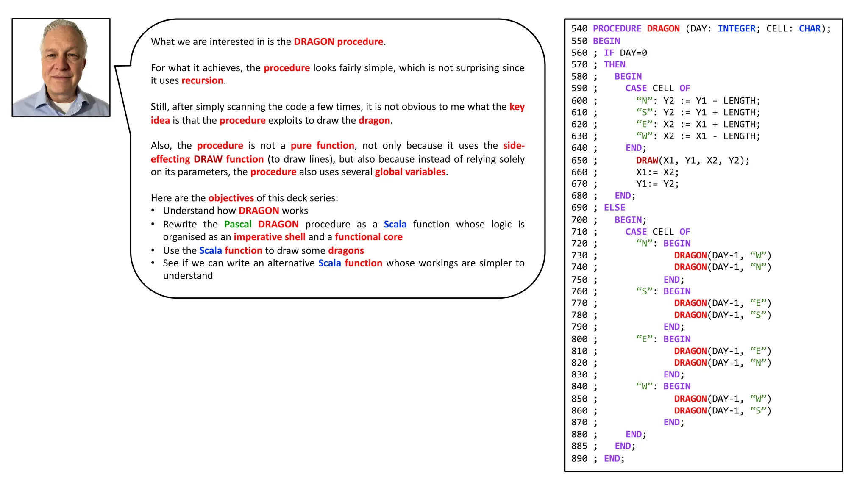This screenshot has height=488, width=868.
Task: Click the green word 'Pascal'
Action: point(238,225)
